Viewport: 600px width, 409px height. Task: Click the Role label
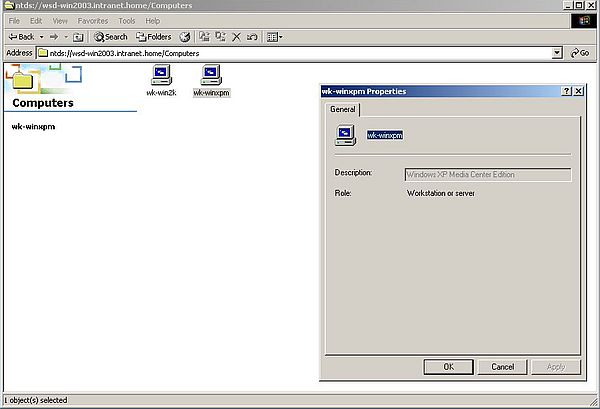(x=343, y=193)
